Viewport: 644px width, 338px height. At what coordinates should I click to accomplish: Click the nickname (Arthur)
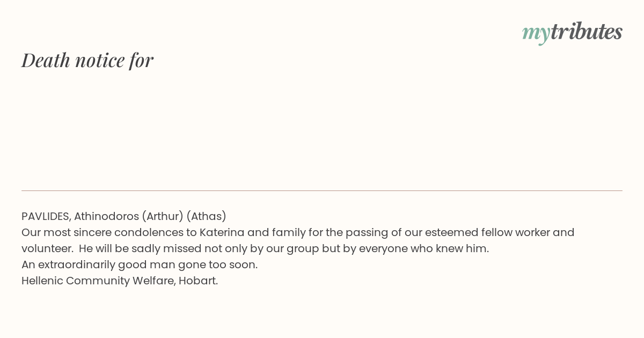[163, 216]
